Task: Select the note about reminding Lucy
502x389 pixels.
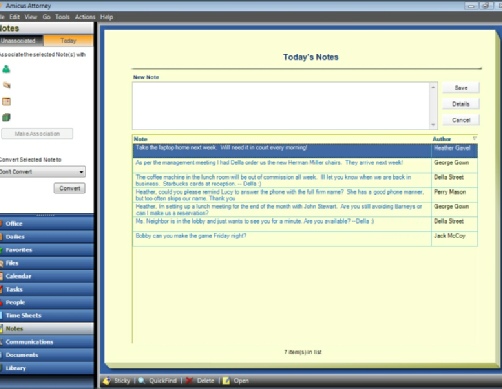Action: [305, 195]
